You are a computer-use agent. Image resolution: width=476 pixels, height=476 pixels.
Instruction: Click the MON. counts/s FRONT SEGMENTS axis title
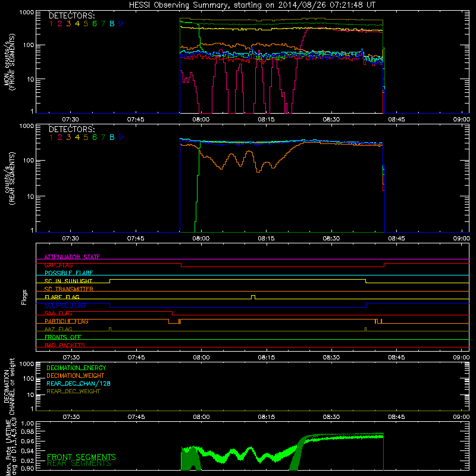tap(9, 62)
